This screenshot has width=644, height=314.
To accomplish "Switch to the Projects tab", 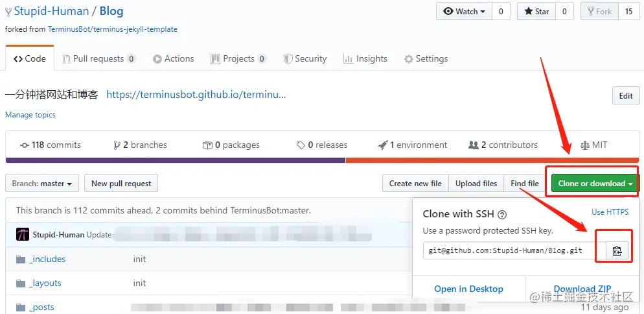I will [x=238, y=59].
